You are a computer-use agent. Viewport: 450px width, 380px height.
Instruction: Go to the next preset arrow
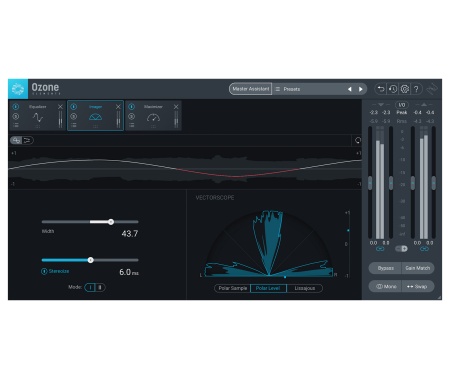tap(361, 89)
